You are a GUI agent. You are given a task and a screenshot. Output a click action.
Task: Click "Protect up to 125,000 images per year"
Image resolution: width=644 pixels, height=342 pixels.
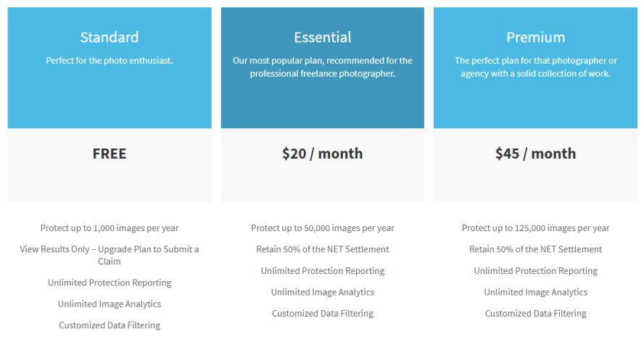click(535, 228)
